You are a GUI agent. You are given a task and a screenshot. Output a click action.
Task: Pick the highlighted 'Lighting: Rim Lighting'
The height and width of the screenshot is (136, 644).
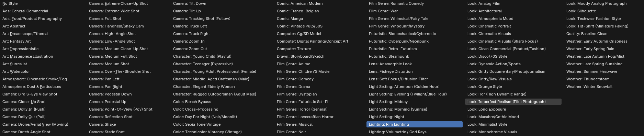click(x=415, y=124)
